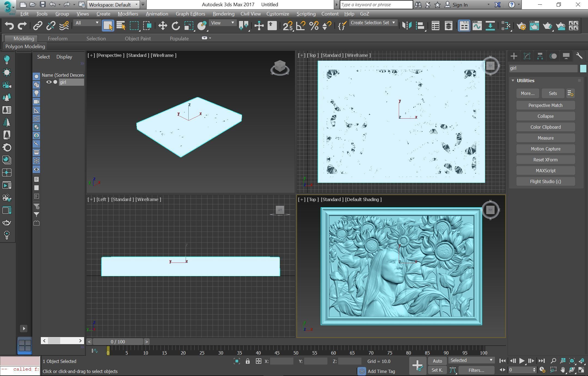Toggle Auto Key animation mode
This screenshot has height=376, width=588.
[437, 361]
